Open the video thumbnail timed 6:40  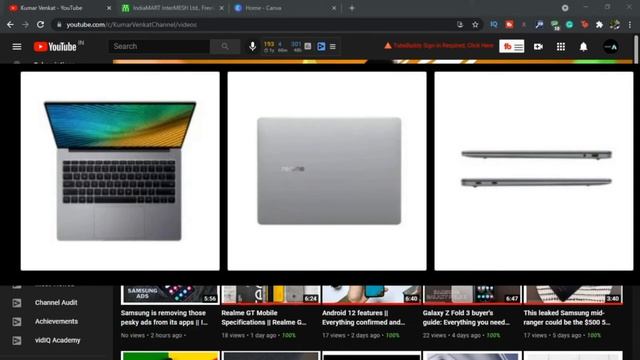click(371, 295)
